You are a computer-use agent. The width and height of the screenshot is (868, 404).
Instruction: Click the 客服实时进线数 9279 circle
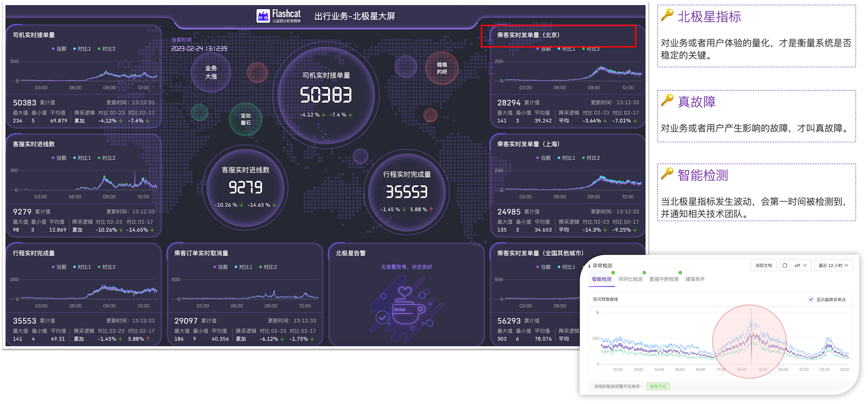[x=245, y=187]
